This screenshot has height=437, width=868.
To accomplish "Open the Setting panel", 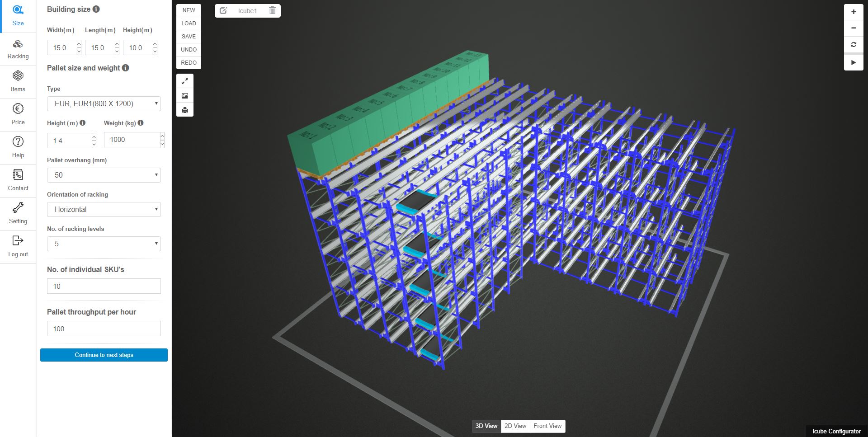I will coord(18,213).
